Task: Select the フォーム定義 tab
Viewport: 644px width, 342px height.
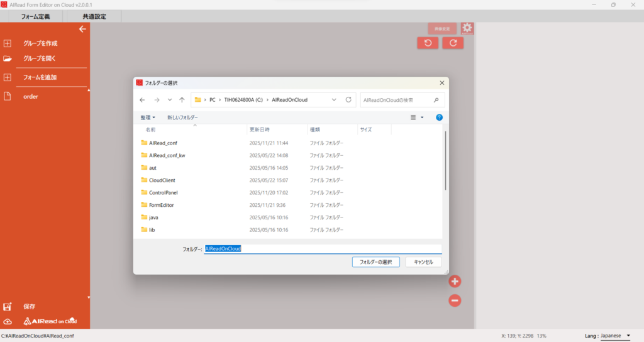Action: coord(36,16)
